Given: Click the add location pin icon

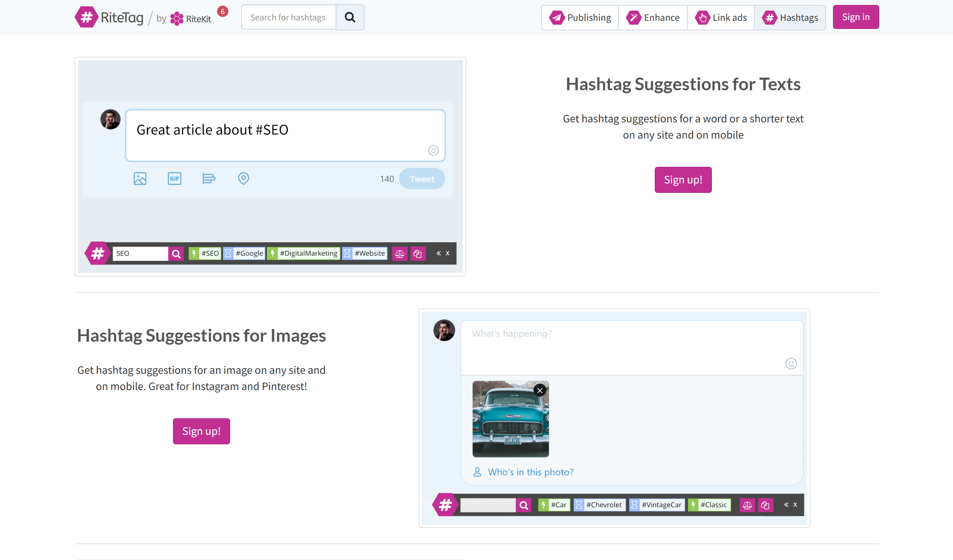Looking at the screenshot, I should (x=243, y=178).
